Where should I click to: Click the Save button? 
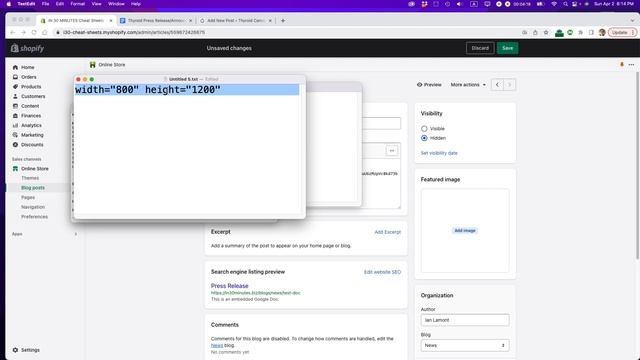[x=507, y=48]
